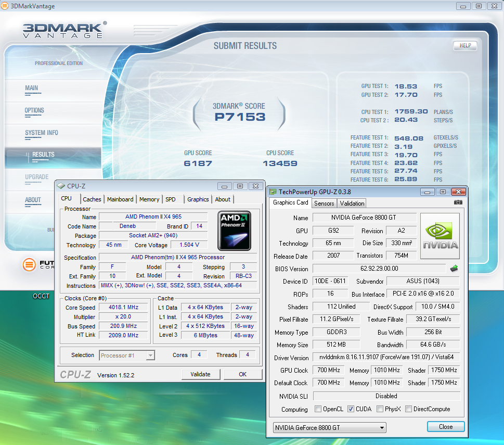Click the Specification field in CPU-Z

(x=178, y=257)
